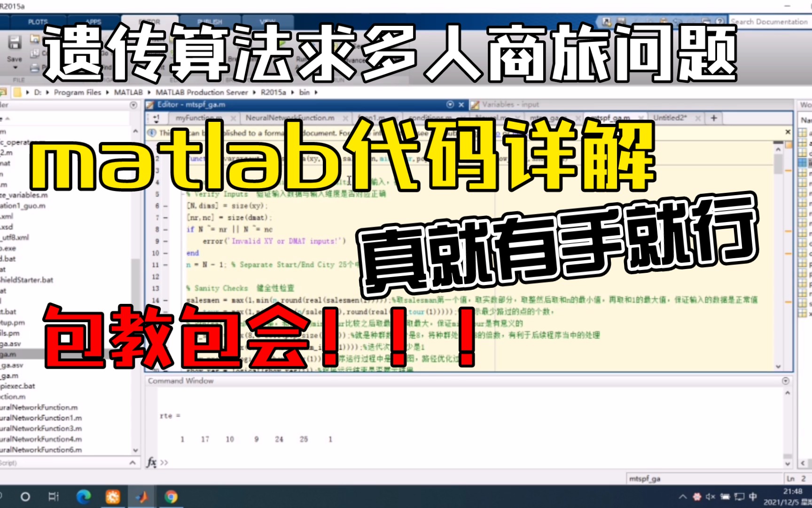The height and width of the screenshot is (508, 812).
Task: Click the Variables - input panel icon
Action: point(475,104)
